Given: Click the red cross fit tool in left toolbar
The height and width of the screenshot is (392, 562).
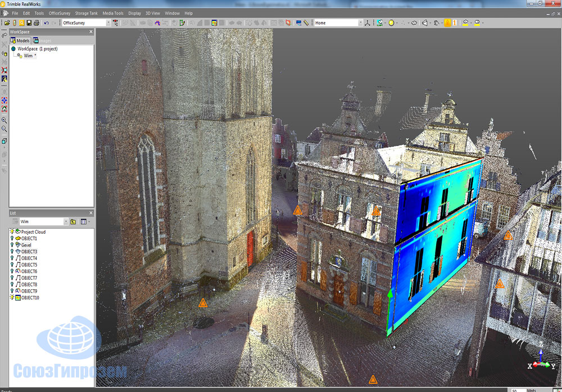Looking at the screenshot, I should pos(4,70).
